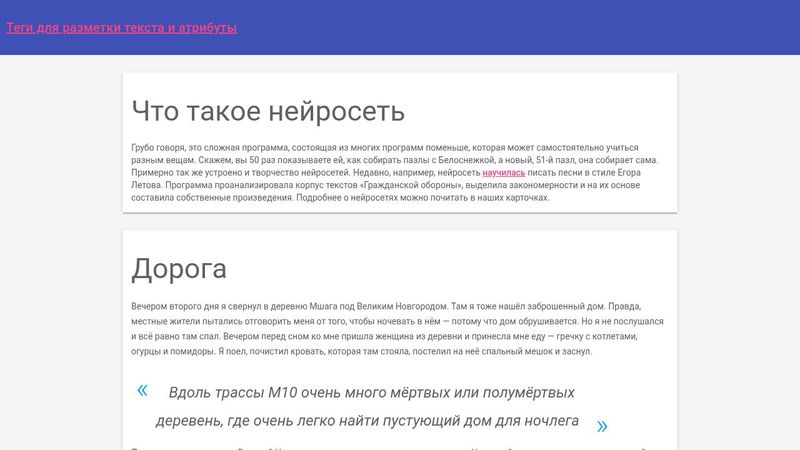The height and width of the screenshot is (450, 800).
Task: Follow the 'научилась' hyperlink in the paragraph
Action: (x=504, y=172)
